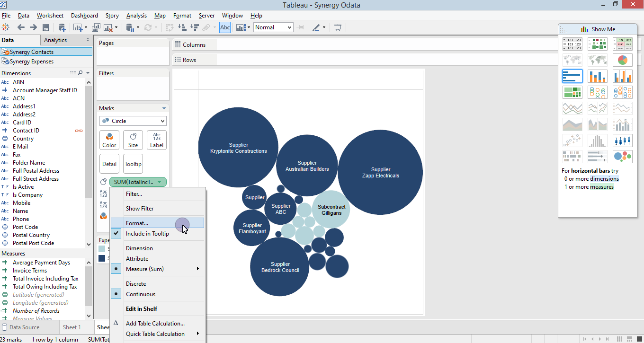The width and height of the screenshot is (644, 343).
Task: Click the Undo back arrow in toolbar
Action: (21, 27)
